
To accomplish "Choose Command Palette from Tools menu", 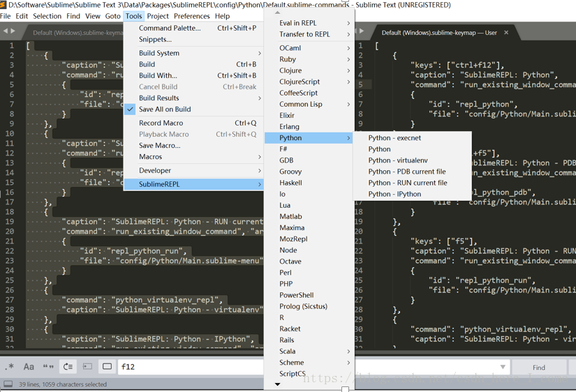I will point(194,29).
